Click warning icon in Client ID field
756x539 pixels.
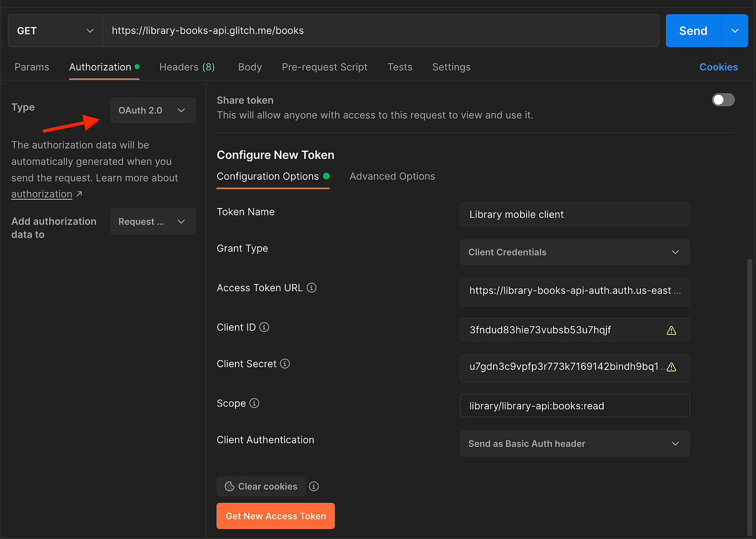671,331
